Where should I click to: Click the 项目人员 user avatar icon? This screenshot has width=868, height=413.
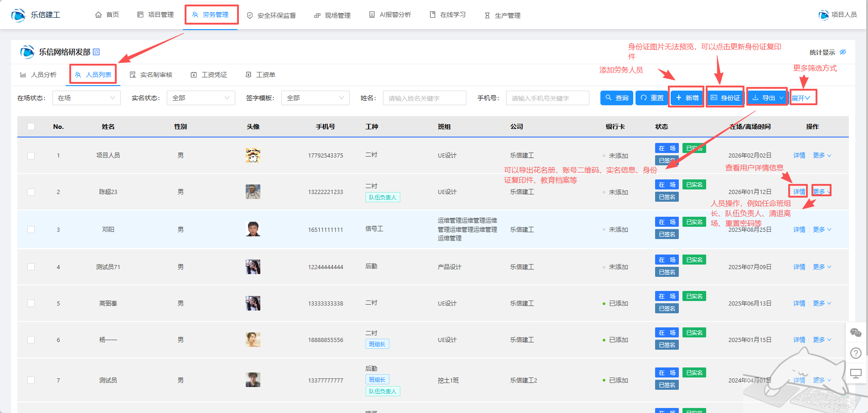point(823,15)
